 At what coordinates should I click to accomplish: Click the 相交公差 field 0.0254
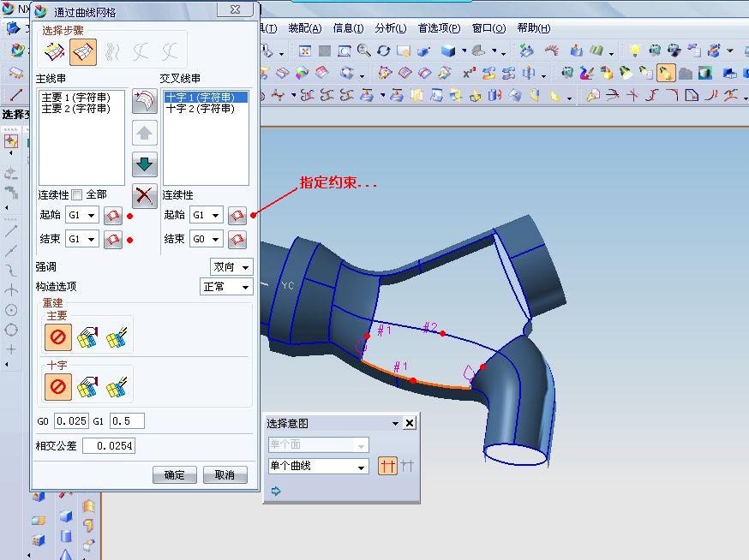[x=109, y=446]
